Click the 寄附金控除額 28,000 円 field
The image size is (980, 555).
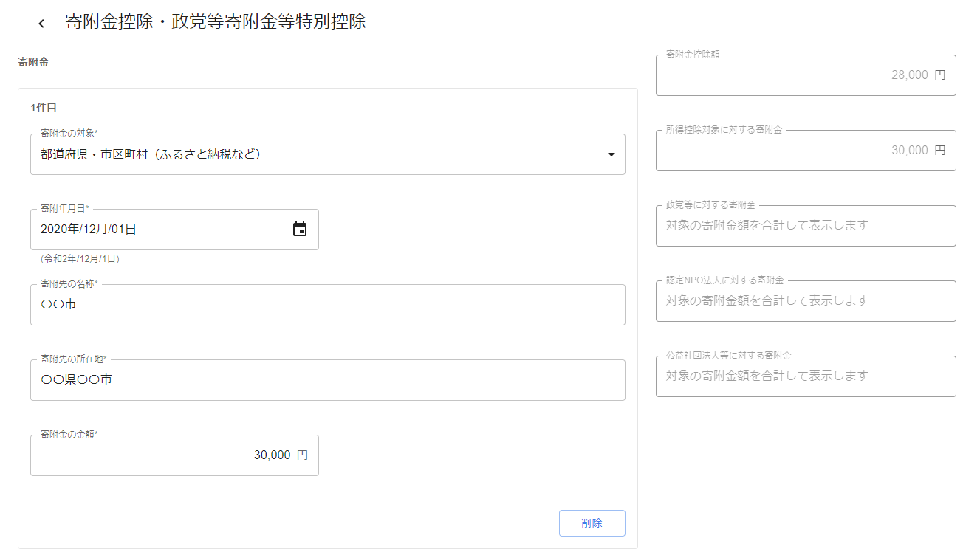(806, 75)
